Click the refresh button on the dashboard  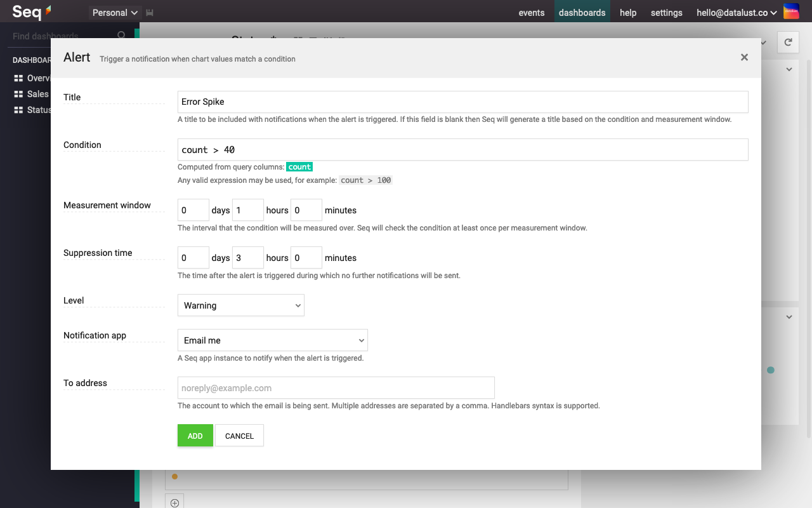click(788, 42)
